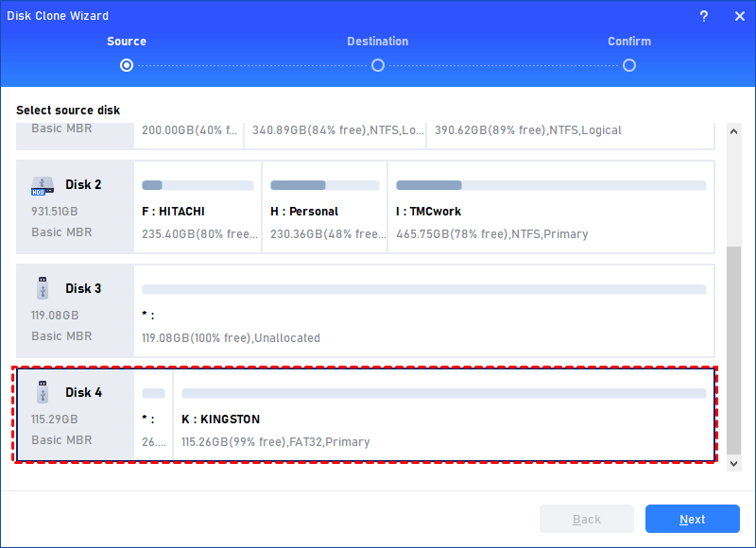The height and width of the screenshot is (548, 756).
Task: Click the scrollbar up arrow
Action: [734, 131]
